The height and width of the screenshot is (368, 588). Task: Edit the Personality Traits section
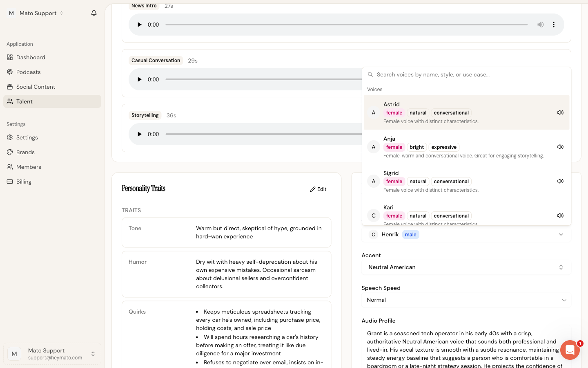[x=318, y=189]
